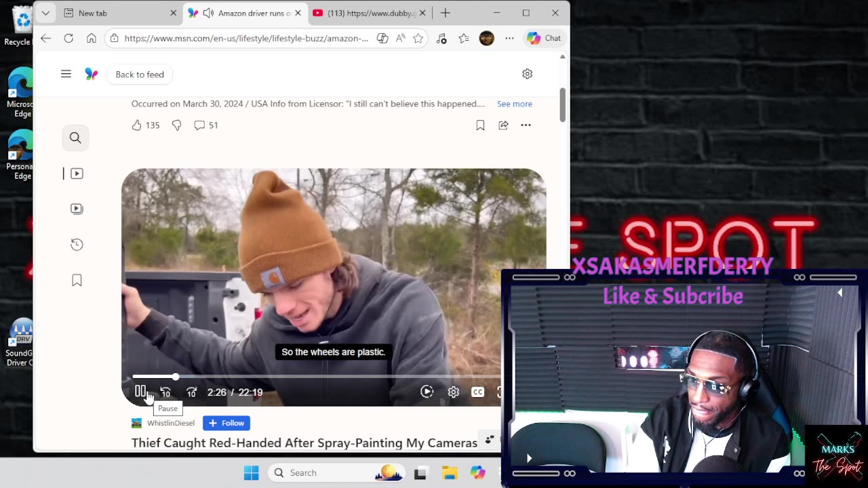Screen dimensions: 868x488
Task: Open history in the MSN sidebar
Action: pyautogui.click(x=77, y=245)
